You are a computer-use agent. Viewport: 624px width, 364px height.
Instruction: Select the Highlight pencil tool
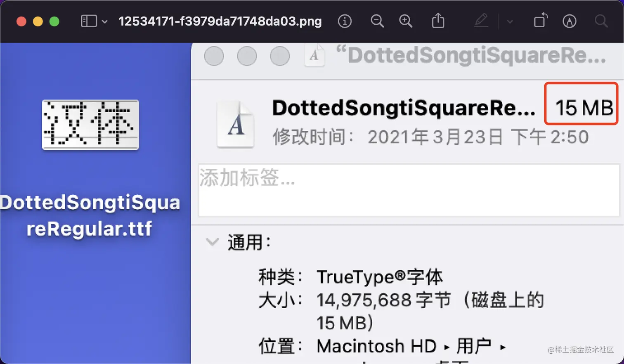click(481, 21)
